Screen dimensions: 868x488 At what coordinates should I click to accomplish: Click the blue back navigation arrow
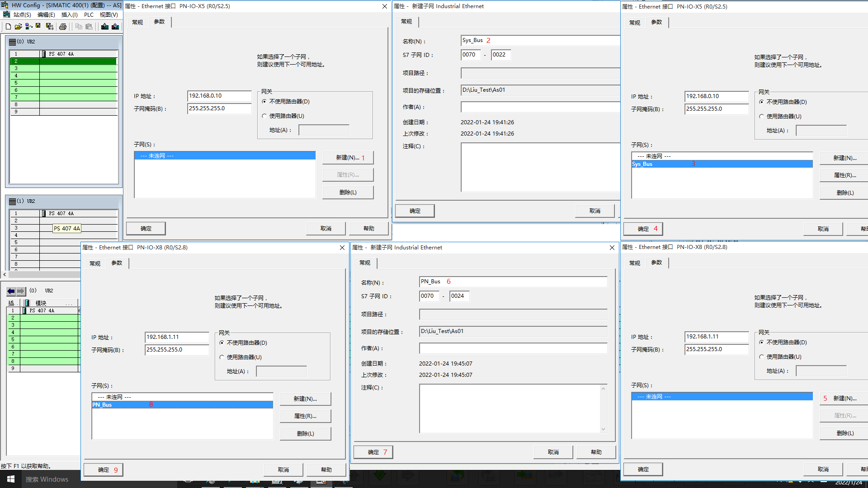click(11, 291)
